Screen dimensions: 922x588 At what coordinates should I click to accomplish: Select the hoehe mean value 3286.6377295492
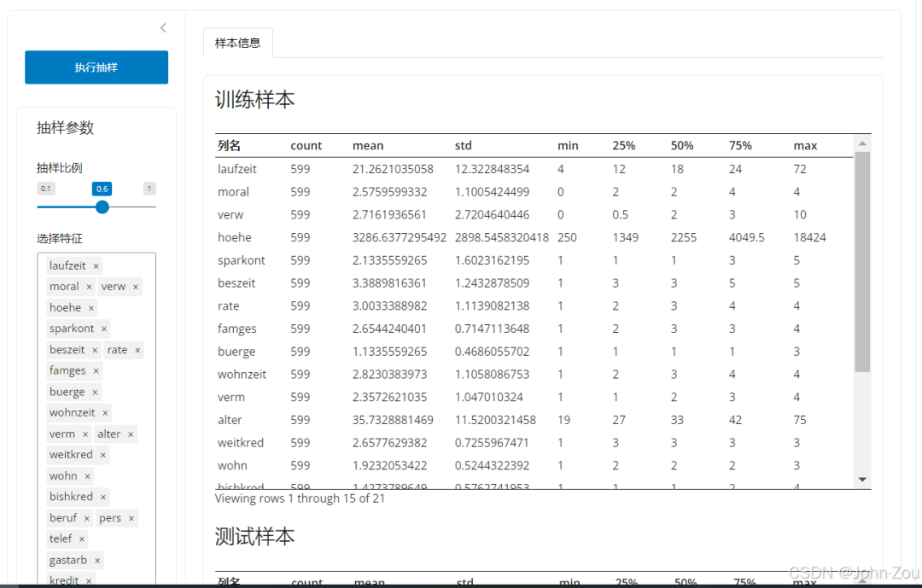[x=400, y=237]
